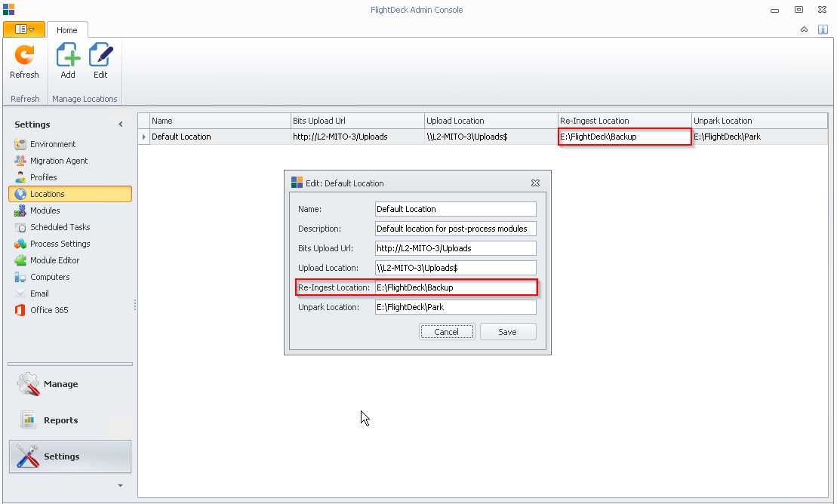Close the Edit: Default Location dialog
The image size is (837, 504).
[535, 183]
